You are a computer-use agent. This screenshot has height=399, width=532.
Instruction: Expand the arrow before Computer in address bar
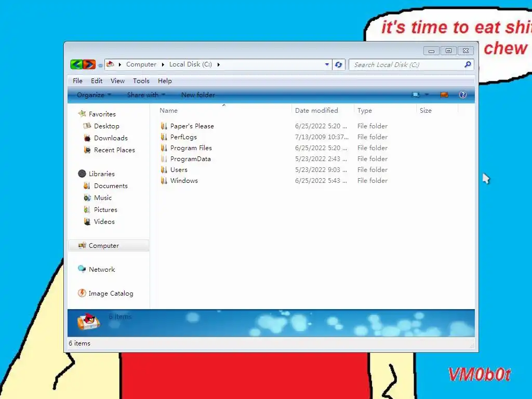120,64
